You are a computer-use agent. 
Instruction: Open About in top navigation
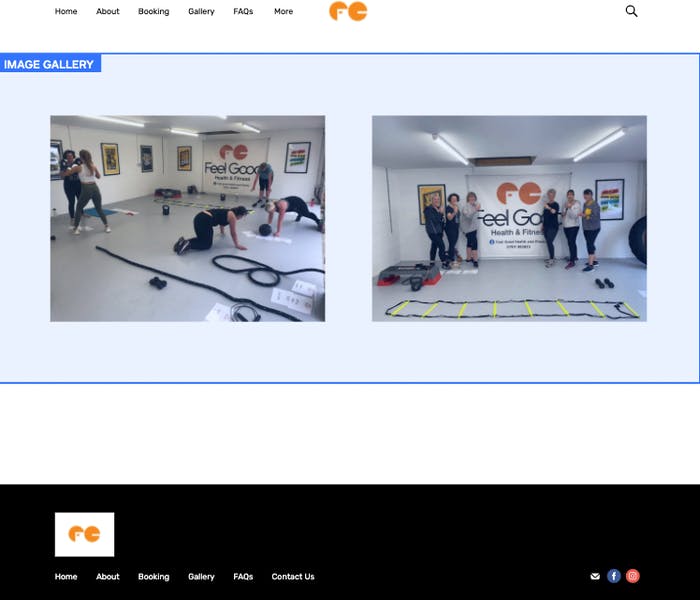[x=108, y=12]
